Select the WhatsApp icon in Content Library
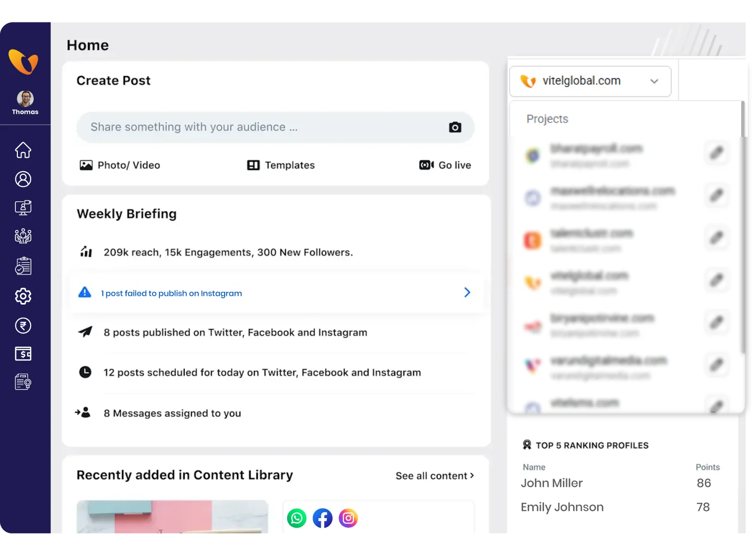 [x=297, y=518]
